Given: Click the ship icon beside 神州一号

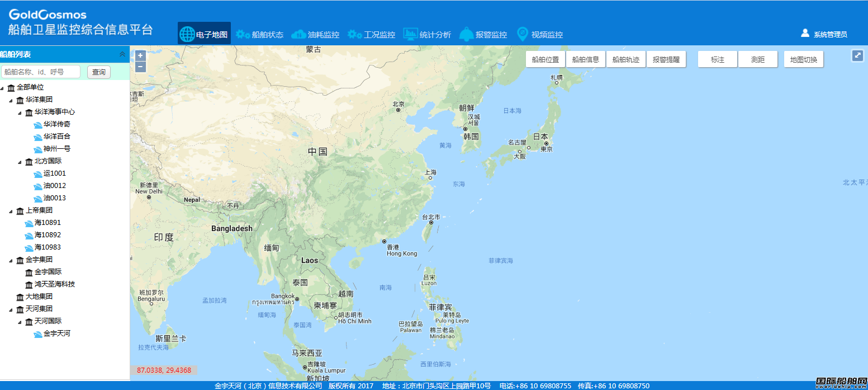Looking at the screenshot, I should [x=38, y=149].
